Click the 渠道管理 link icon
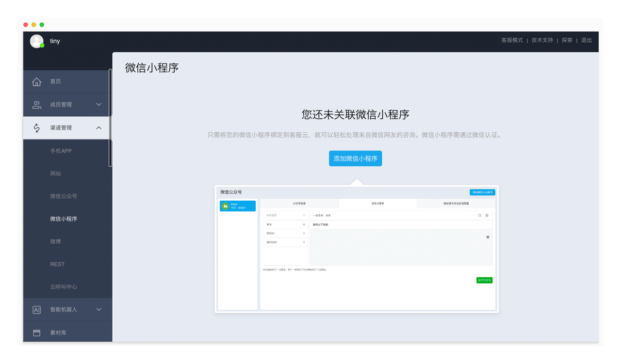This screenshot has height=364, width=621. 36,128
